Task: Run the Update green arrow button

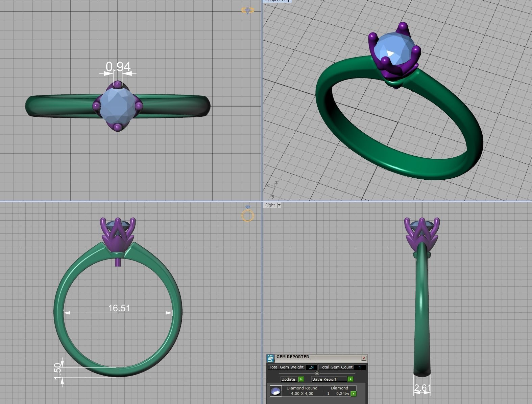Action: tap(301, 379)
